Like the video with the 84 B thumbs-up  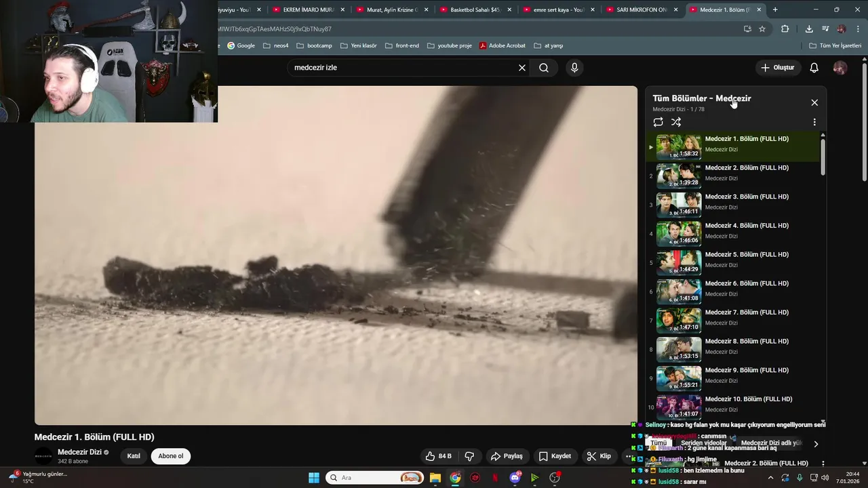tap(438, 456)
